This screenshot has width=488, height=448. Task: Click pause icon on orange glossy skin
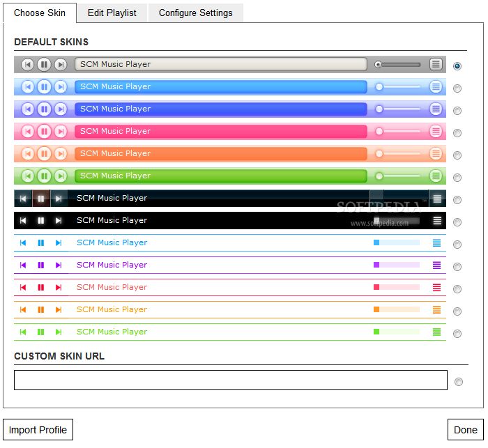pyautogui.click(x=44, y=154)
